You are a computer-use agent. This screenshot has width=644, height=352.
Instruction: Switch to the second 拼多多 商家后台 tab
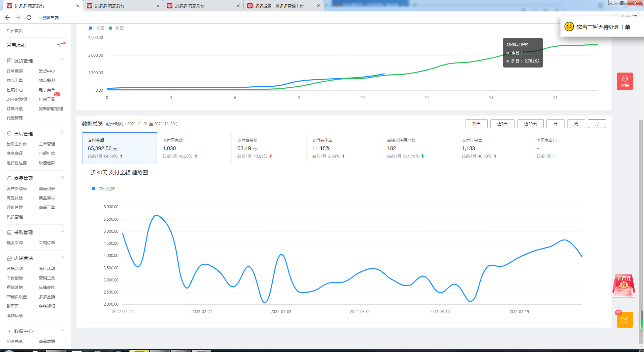point(123,6)
